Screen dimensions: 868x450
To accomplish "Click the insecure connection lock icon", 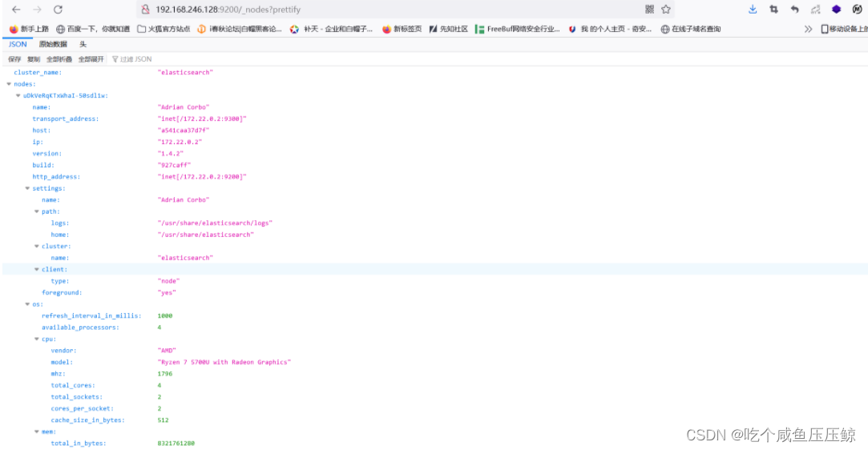I will pos(145,10).
